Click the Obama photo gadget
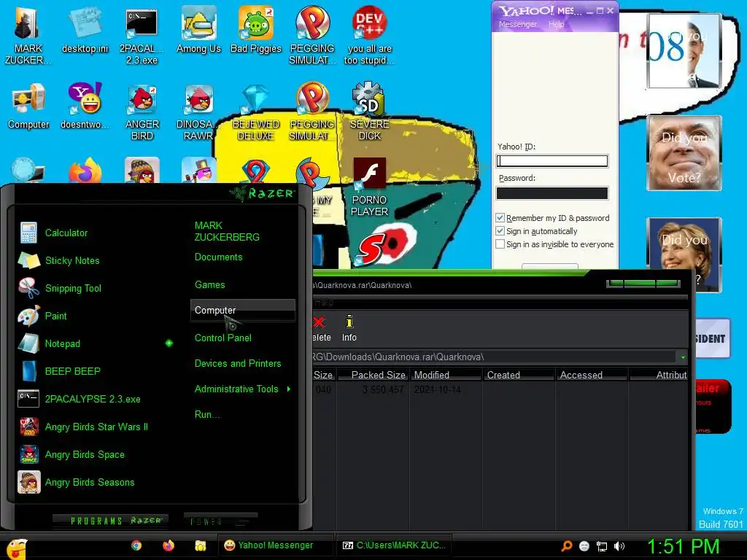 (683, 50)
